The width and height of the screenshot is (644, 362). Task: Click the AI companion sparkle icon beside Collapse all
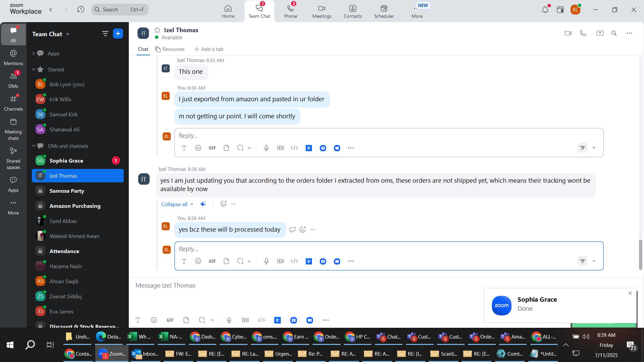click(203, 204)
